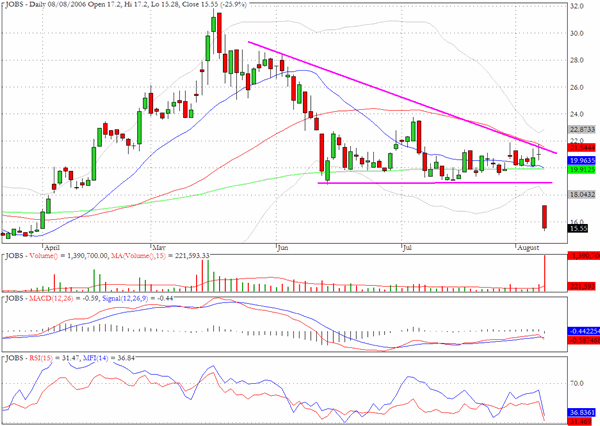
Task: Click the red 31.469 RSI value label
Action: coord(582,421)
